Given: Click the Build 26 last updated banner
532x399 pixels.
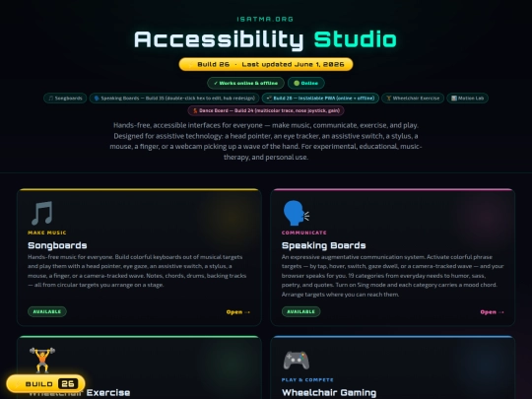Looking at the screenshot, I should point(266,64).
